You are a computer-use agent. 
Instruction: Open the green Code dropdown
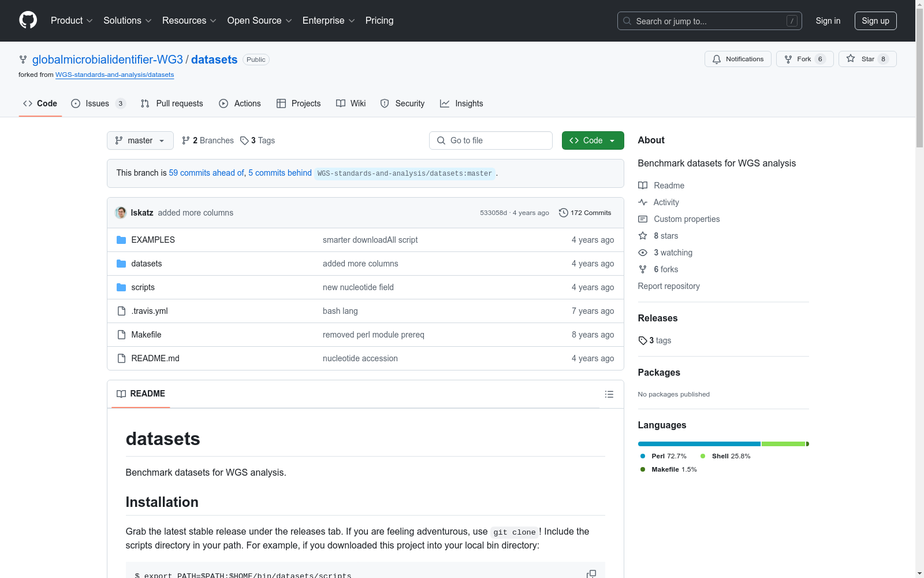coord(593,140)
